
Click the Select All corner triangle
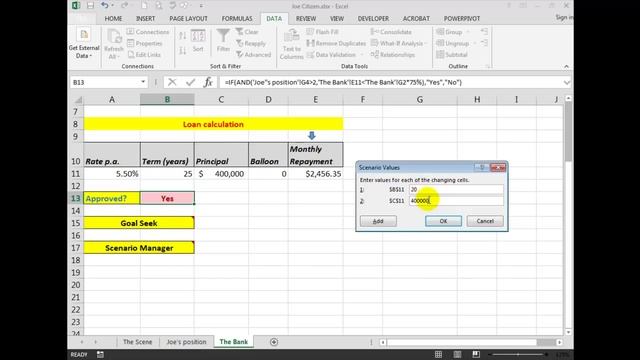pyautogui.click(x=78, y=100)
